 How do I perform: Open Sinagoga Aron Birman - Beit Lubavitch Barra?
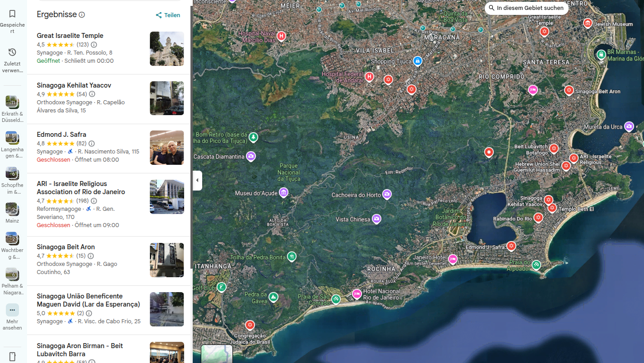point(80,350)
